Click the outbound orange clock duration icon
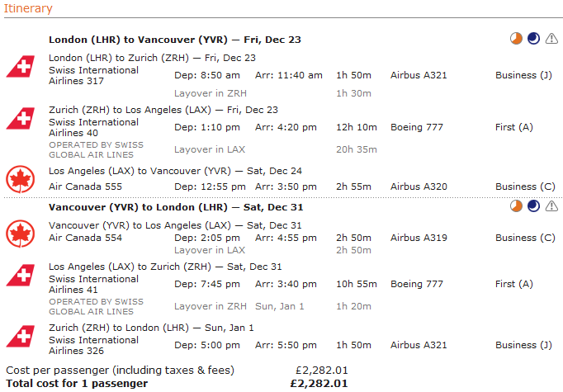 pos(516,39)
